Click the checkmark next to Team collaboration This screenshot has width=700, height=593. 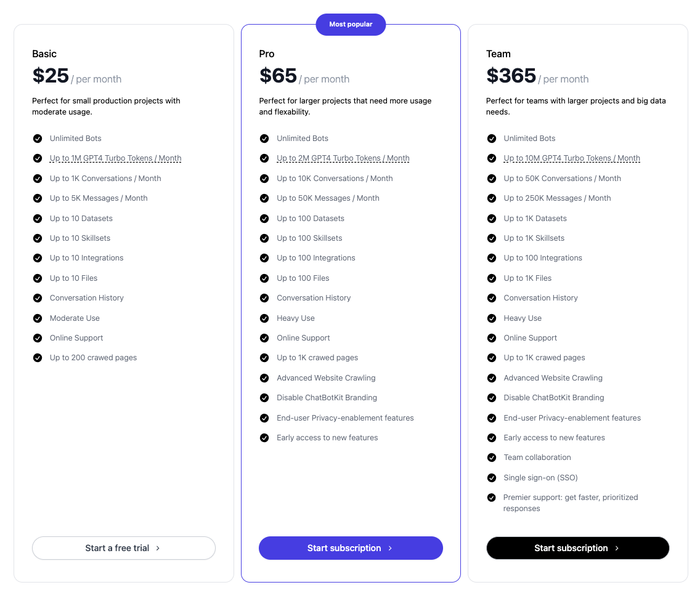pyautogui.click(x=491, y=458)
